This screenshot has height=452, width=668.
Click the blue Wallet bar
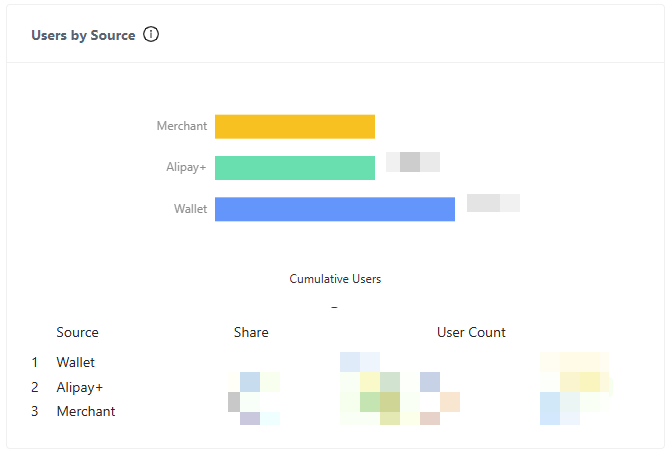click(335, 209)
